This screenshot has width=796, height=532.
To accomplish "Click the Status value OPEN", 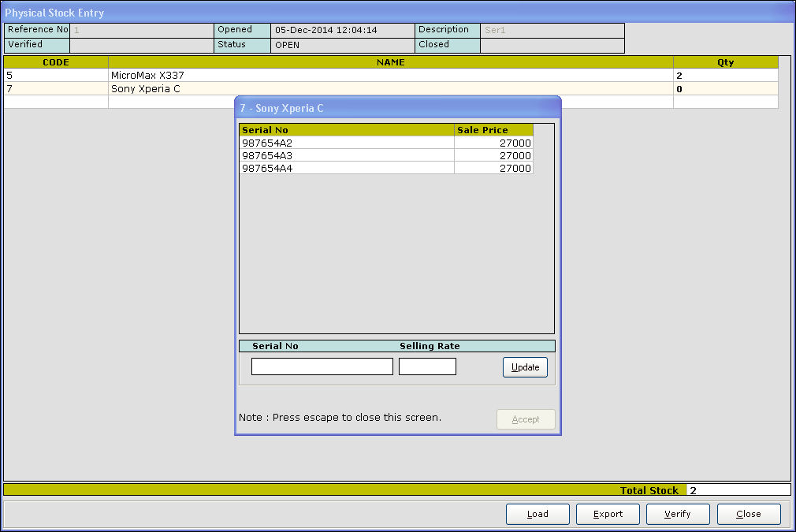I will pyautogui.click(x=343, y=45).
